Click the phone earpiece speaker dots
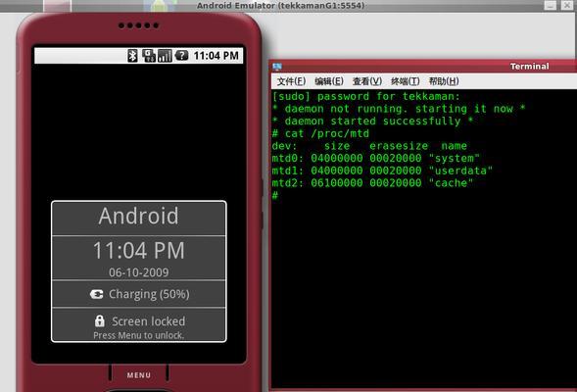 (x=139, y=25)
